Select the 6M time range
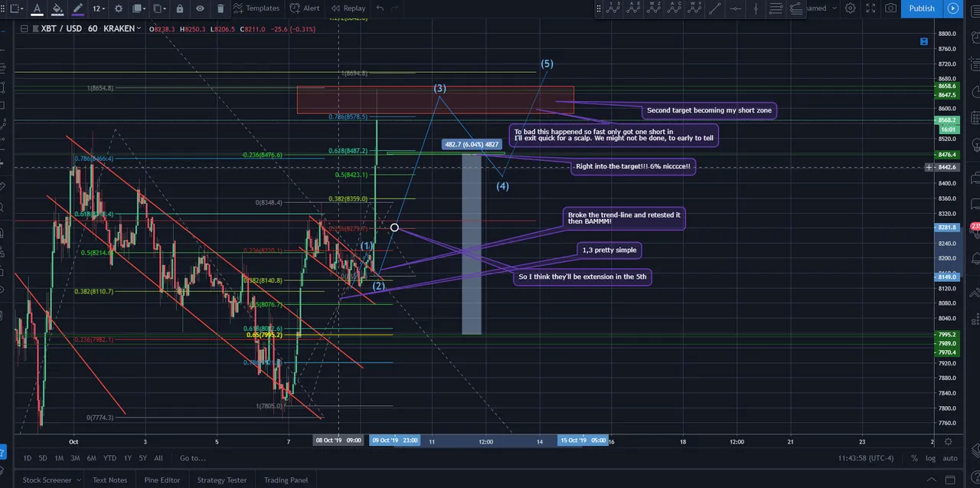The height and width of the screenshot is (488, 980). coord(91,458)
